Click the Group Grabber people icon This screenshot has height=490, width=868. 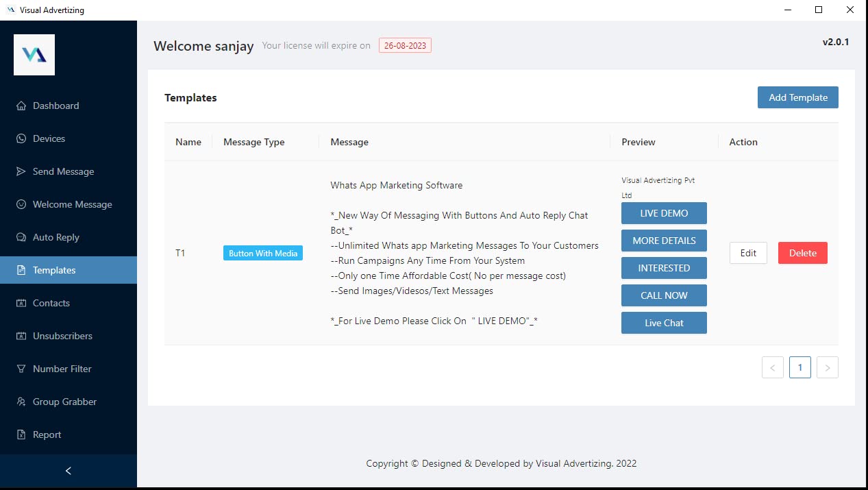(21, 402)
